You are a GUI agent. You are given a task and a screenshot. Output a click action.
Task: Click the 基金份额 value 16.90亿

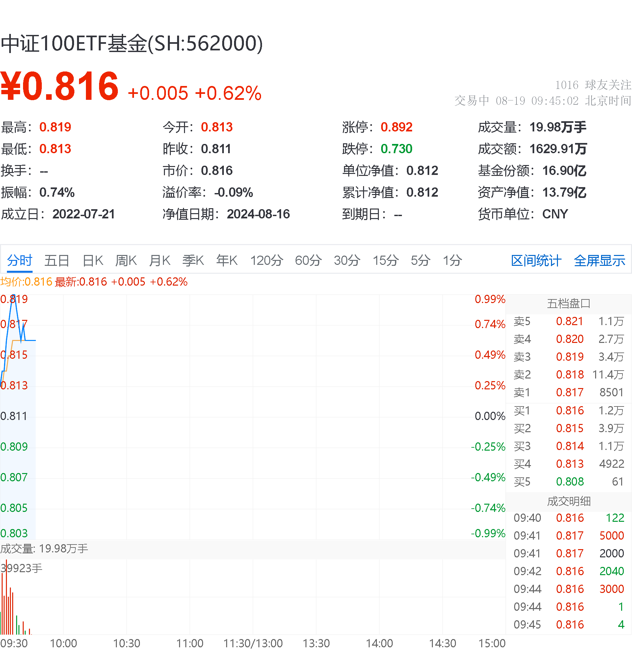[x=565, y=171]
